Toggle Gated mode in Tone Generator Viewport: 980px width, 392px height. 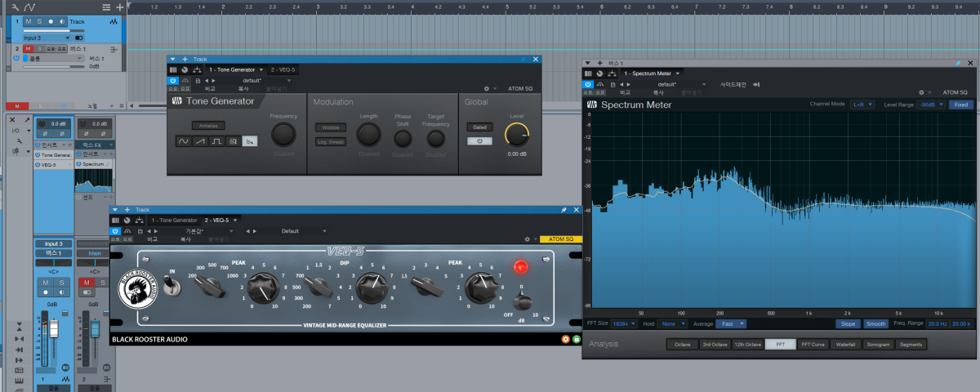click(x=480, y=127)
